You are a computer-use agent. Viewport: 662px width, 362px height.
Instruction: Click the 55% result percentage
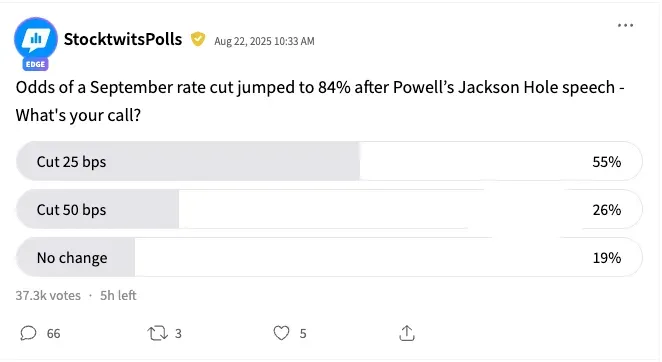(607, 162)
